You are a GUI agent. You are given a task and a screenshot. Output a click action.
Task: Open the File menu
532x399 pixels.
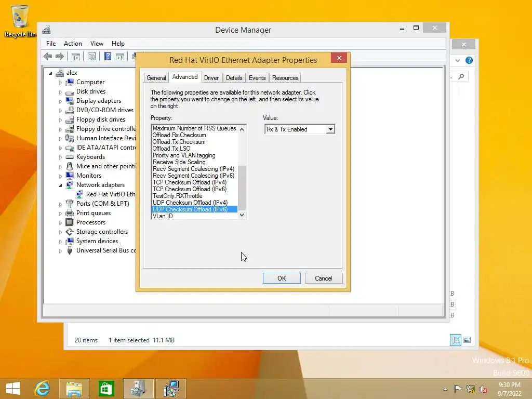51,44
